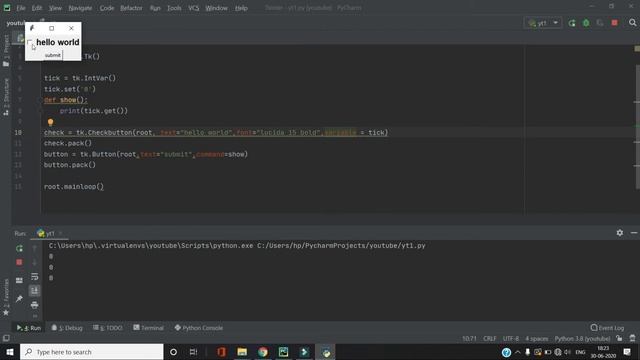
Task: Open Run panel settings gear
Action: coord(620,233)
